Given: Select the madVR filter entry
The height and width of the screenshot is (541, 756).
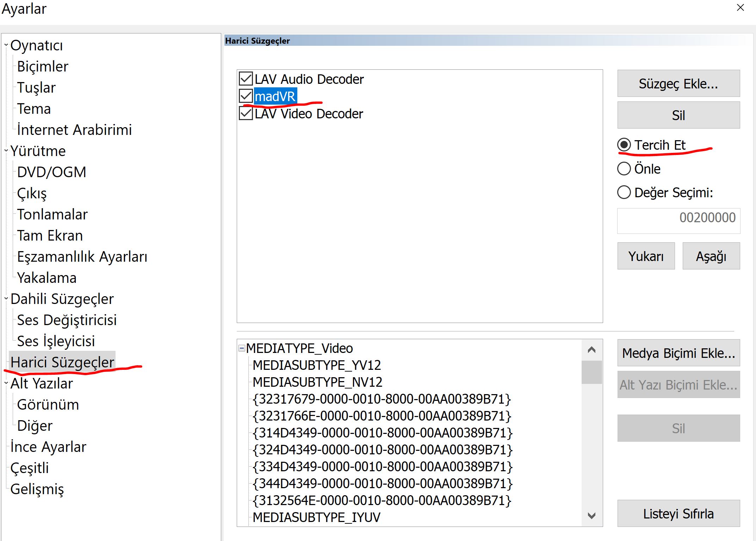Looking at the screenshot, I should (275, 96).
